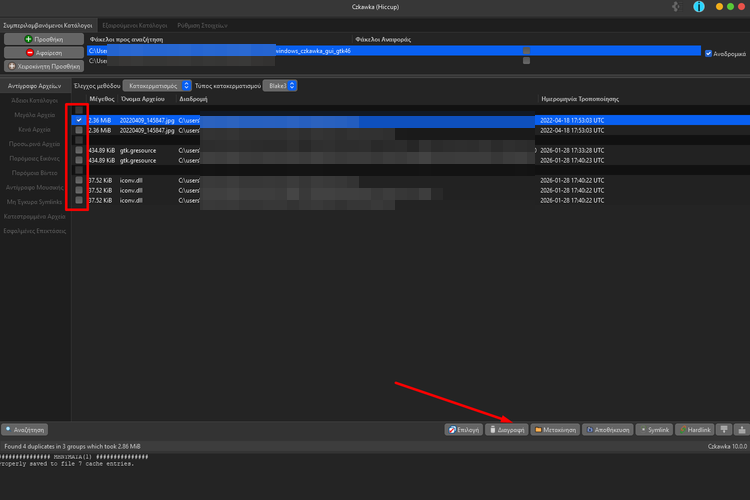Check the last iconv.dll row checkbox
This screenshot has width=750, height=500.
79,200
